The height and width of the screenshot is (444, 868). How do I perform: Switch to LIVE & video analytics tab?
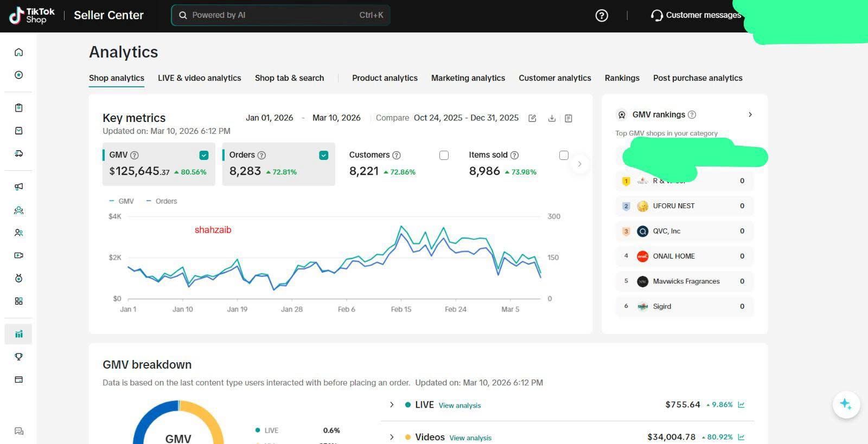coord(200,78)
